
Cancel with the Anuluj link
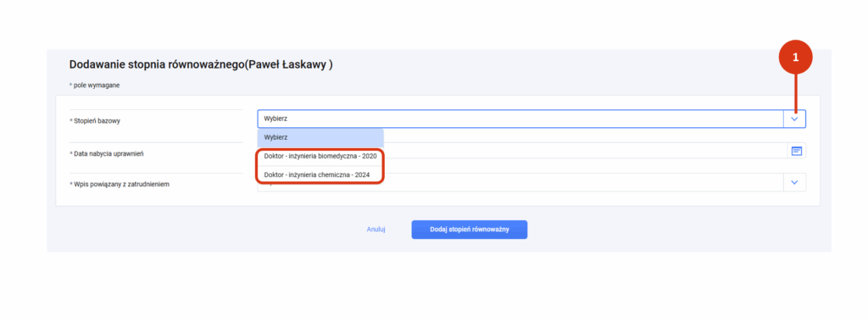click(376, 230)
